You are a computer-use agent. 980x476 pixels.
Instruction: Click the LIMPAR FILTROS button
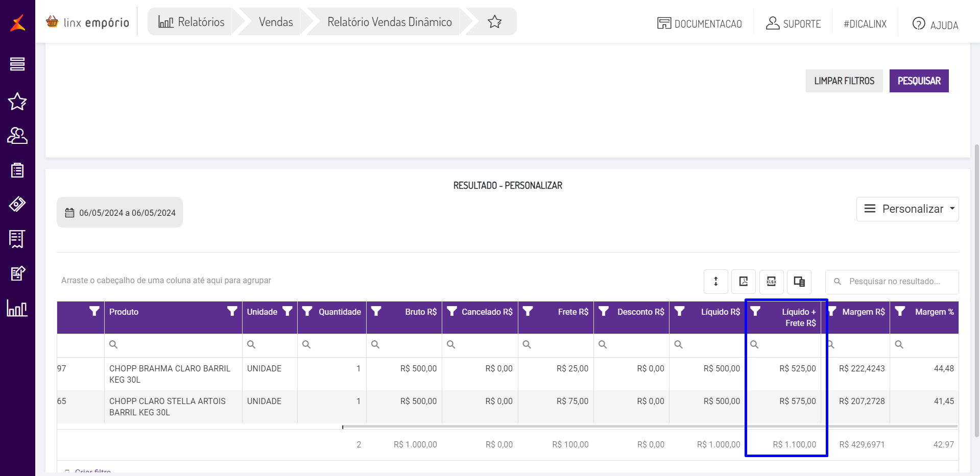(x=844, y=81)
